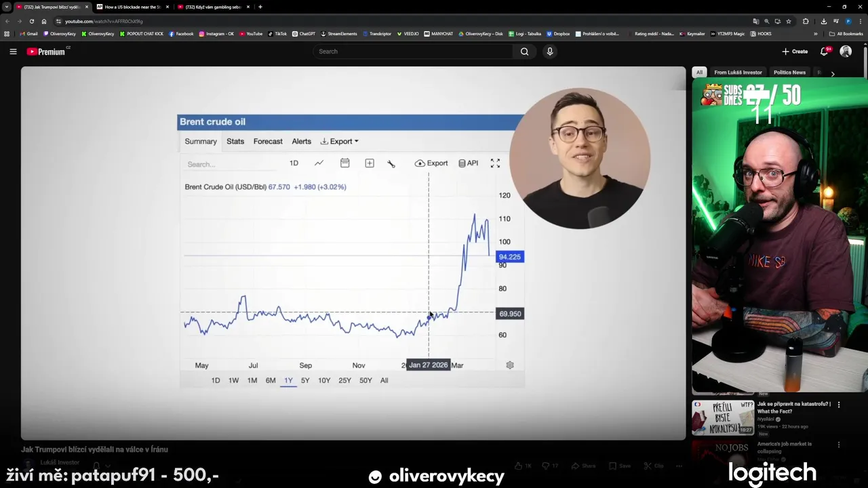Switch to 'Když vám gambling' tab

[x=213, y=7]
